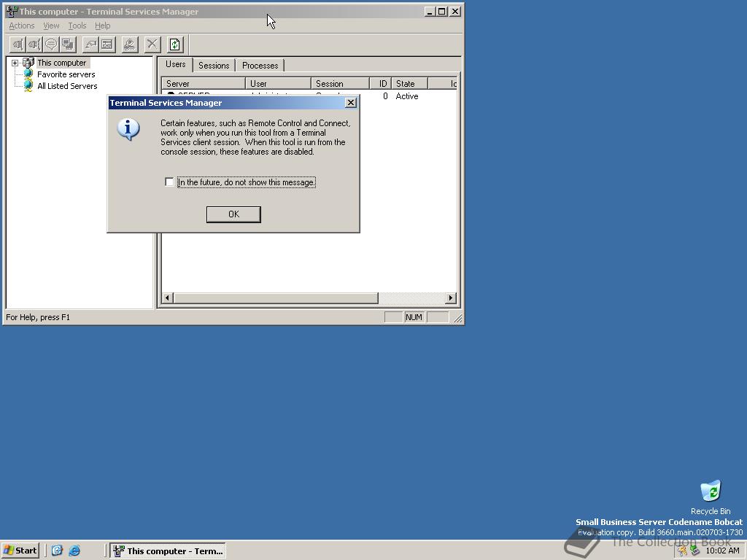Click the green network tray icon
The height and width of the screenshot is (560, 747).
point(695,551)
